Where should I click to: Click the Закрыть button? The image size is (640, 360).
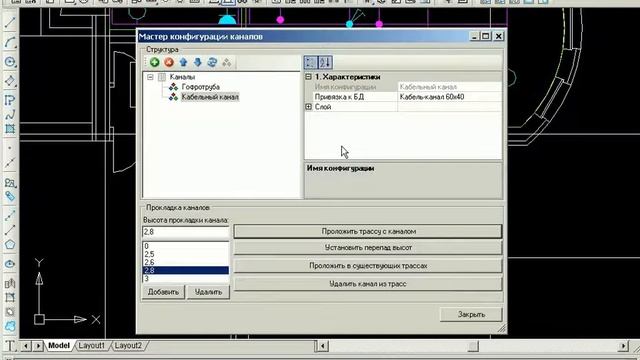click(471, 315)
